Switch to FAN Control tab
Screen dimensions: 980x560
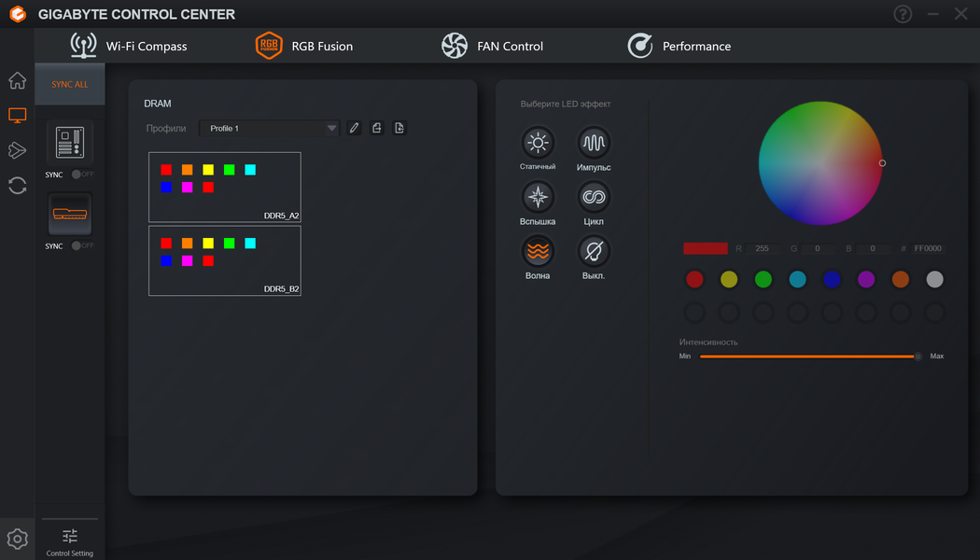[493, 47]
